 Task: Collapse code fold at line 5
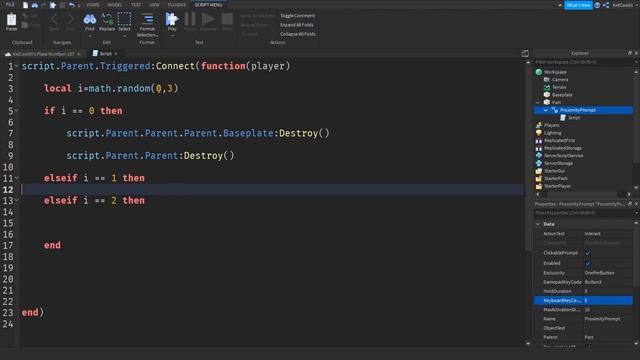17,110
